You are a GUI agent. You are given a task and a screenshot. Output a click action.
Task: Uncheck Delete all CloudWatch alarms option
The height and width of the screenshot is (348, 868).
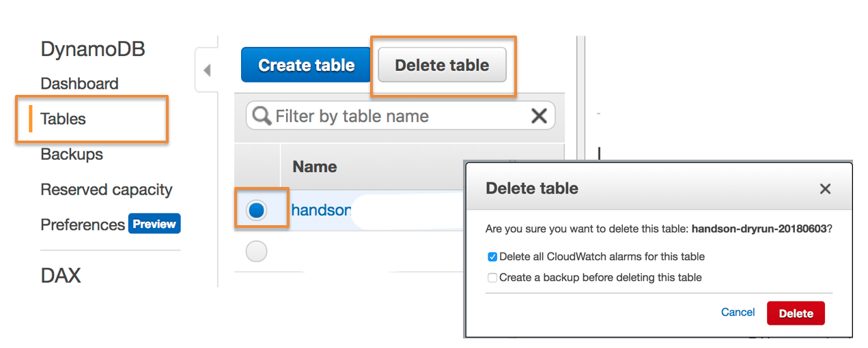tap(492, 257)
